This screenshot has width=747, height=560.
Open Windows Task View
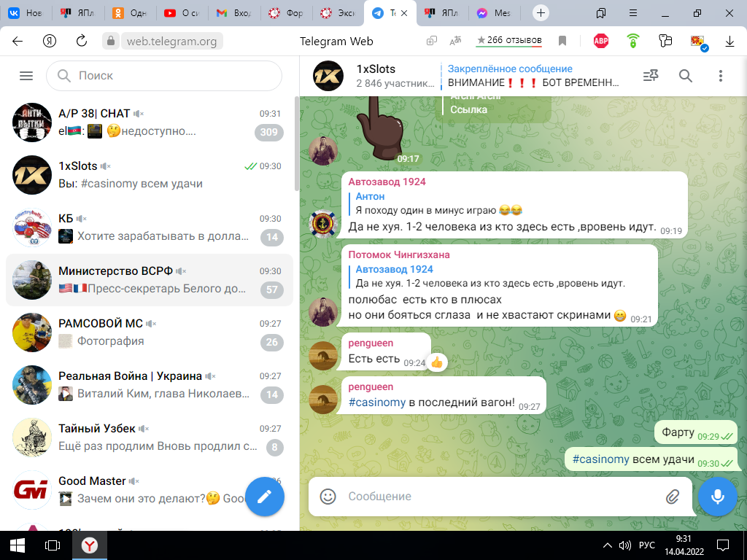click(53, 545)
